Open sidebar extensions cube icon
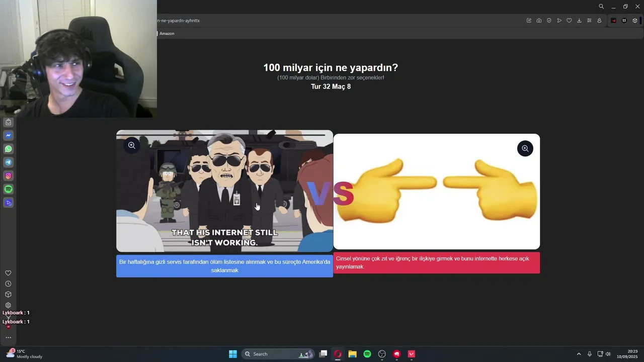The width and height of the screenshot is (644, 362). point(8,295)
